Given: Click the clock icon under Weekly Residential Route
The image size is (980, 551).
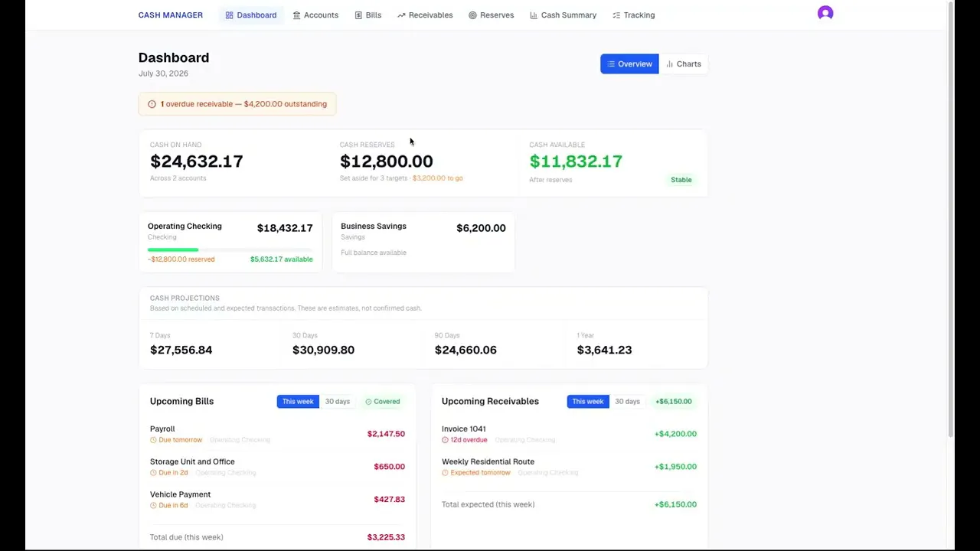Looking at the screenshot, I should [445, 473].
